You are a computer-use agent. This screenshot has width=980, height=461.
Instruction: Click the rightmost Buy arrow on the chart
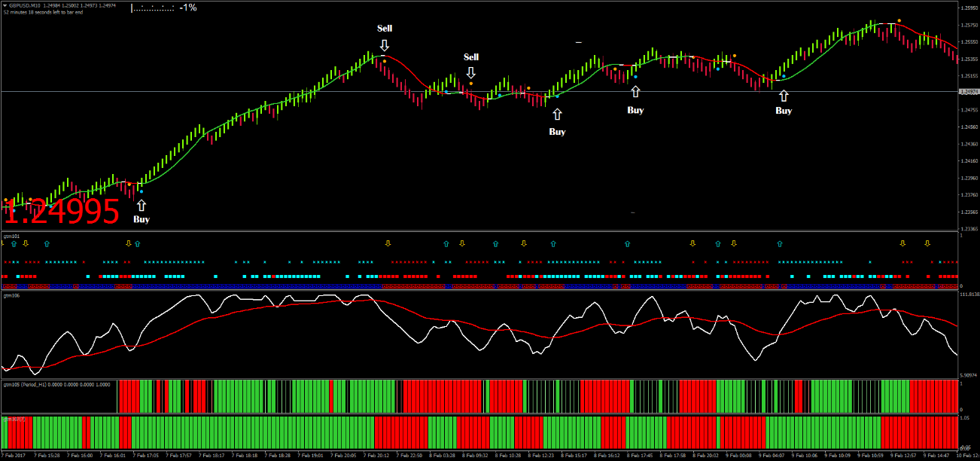(x=784, y=95)
